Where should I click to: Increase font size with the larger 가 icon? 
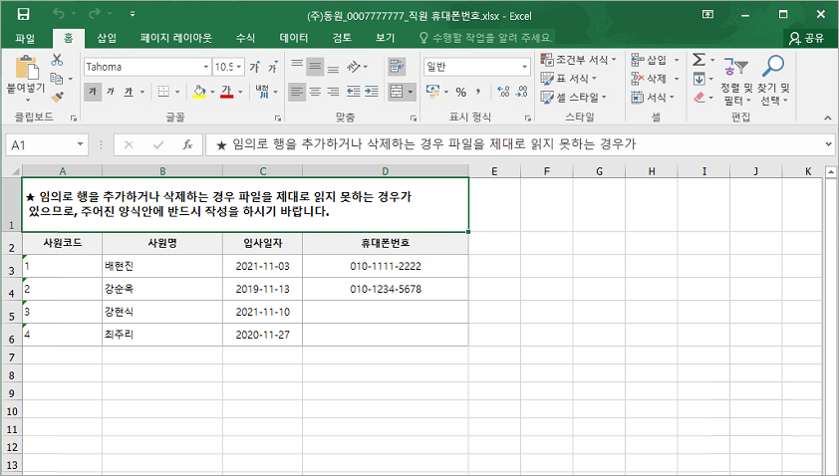[255, 67]
